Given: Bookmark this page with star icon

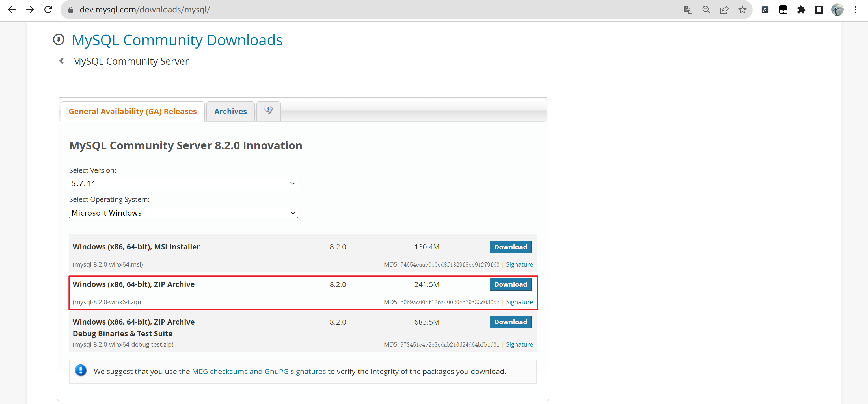Looking at the screenshot, I should (742, 9).
